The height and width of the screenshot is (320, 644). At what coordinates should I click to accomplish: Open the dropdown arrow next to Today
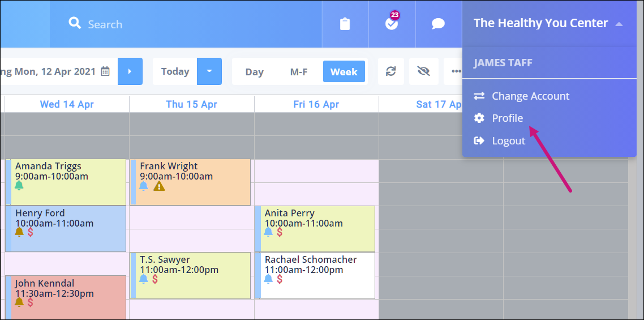click(209, 71)
